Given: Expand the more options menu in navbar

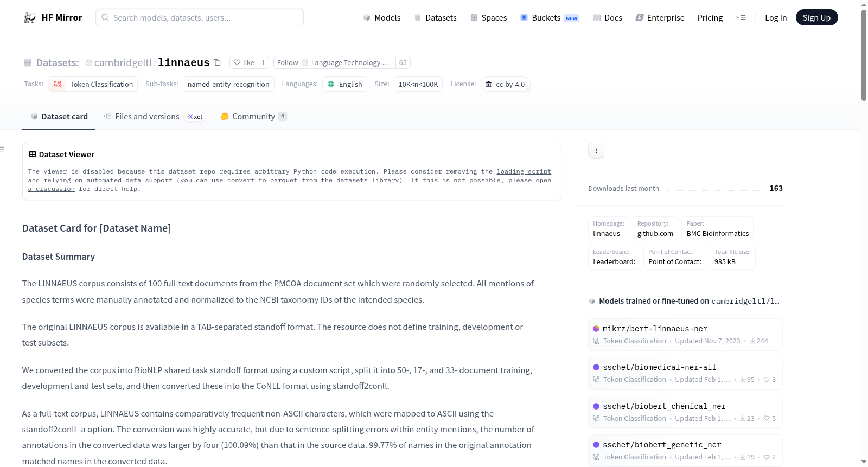Looking at the screenshot, I should [741, 17].
